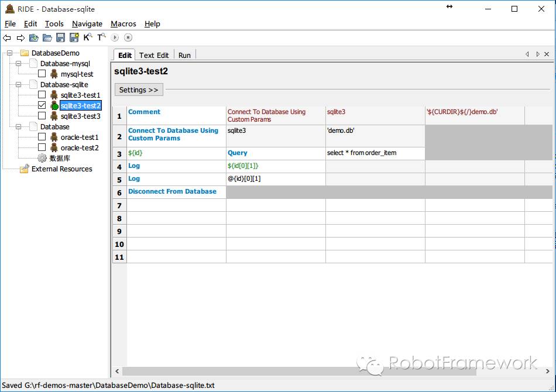
Task: Click the Go Forward arrow toolbar icon
Action: [20, 37]
